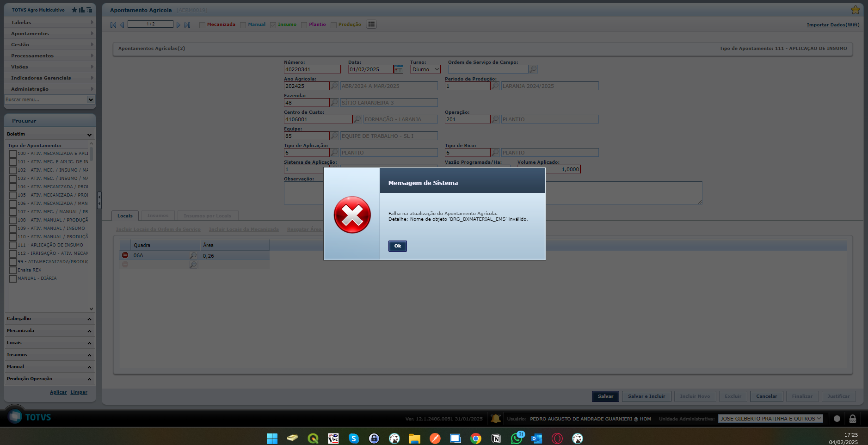Click the notification bell in status bar

click(496, 419)
